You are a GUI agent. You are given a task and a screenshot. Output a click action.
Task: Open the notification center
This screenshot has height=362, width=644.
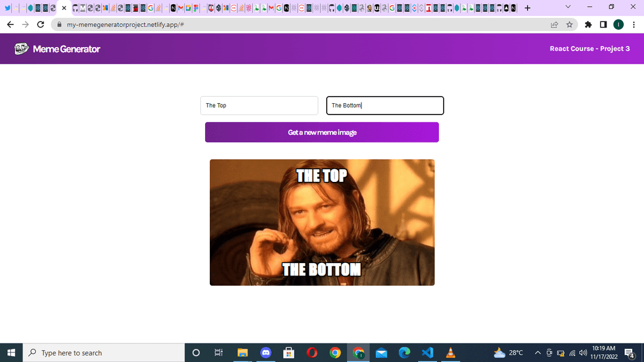pos(630,352)
